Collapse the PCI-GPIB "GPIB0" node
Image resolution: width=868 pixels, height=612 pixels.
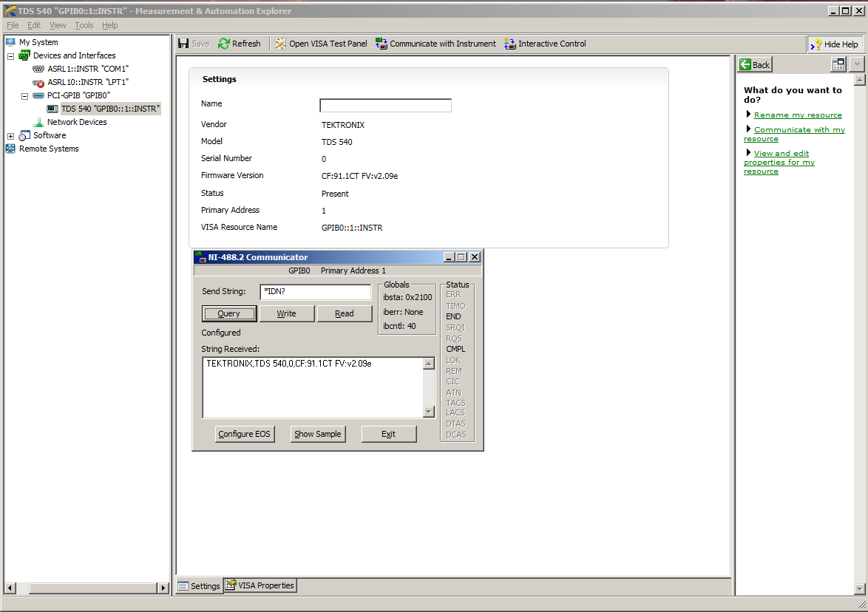(x=24, y=96)
